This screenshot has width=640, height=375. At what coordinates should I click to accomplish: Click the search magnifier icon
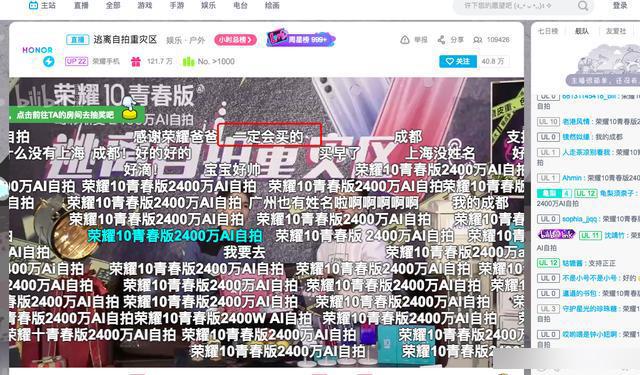583,6
